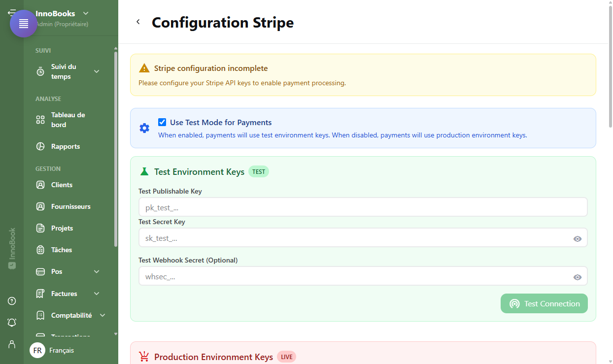Click the Fournisseurs contact icon

pos(40,206)
